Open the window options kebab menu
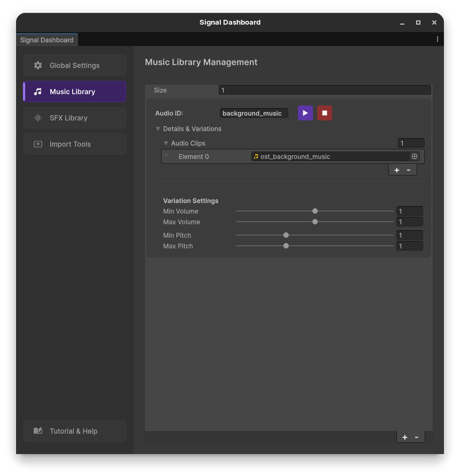Screen dimensions: 460x476 coord(437,39)
